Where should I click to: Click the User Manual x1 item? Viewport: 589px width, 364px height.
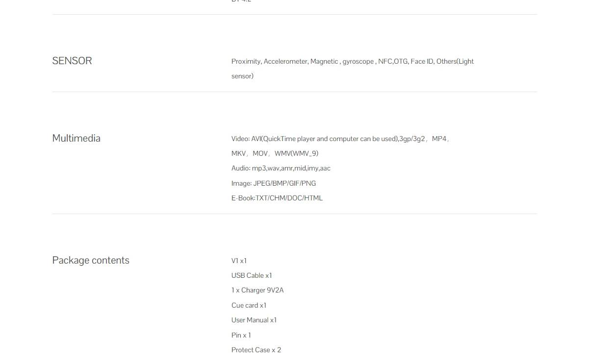(x=254, y=320)
